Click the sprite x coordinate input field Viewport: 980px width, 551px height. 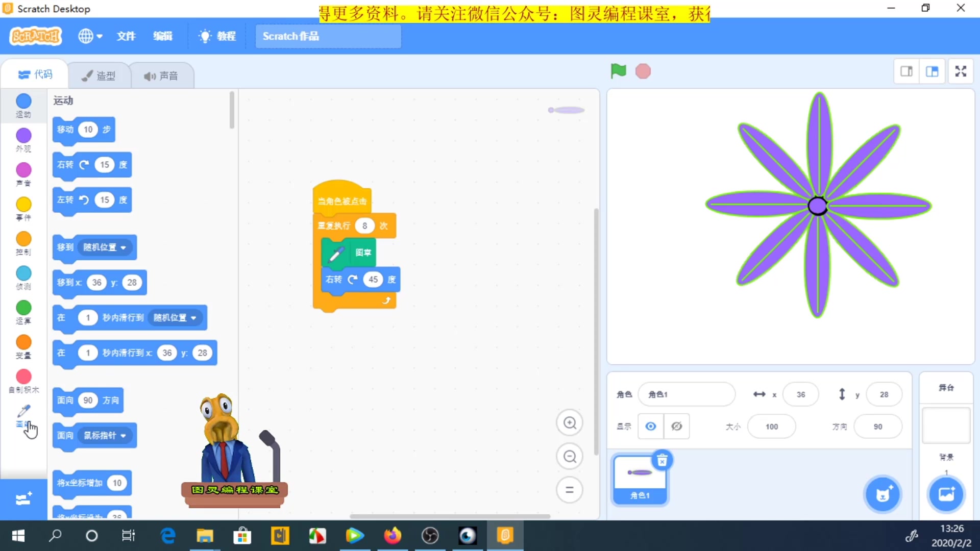point(801,394)
